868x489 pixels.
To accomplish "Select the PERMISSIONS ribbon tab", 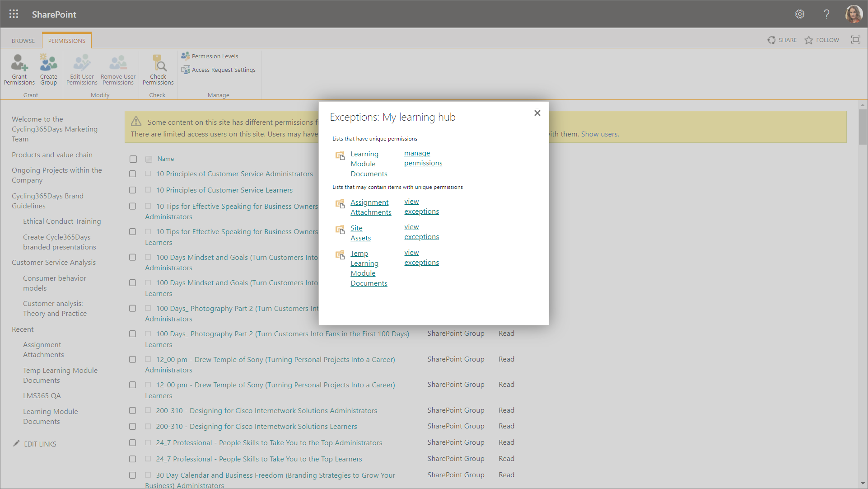I will pyautogui.click(x=67, y=41).
